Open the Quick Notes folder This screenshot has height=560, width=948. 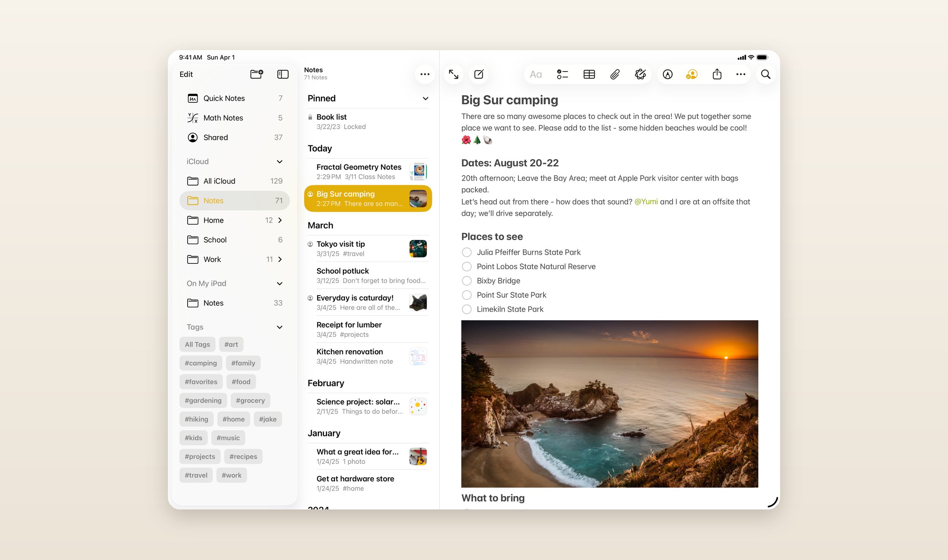[x=235, y=98]
